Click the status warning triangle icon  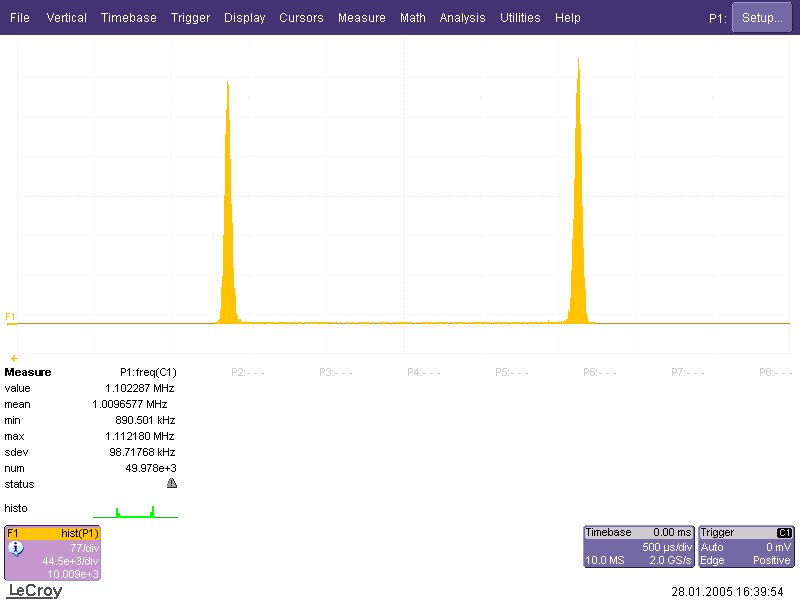point(171,484)
